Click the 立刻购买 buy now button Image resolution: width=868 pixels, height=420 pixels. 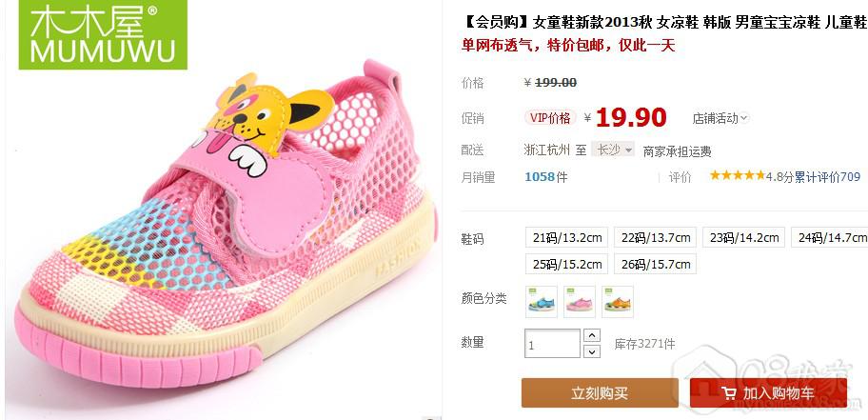coord(600,393)
